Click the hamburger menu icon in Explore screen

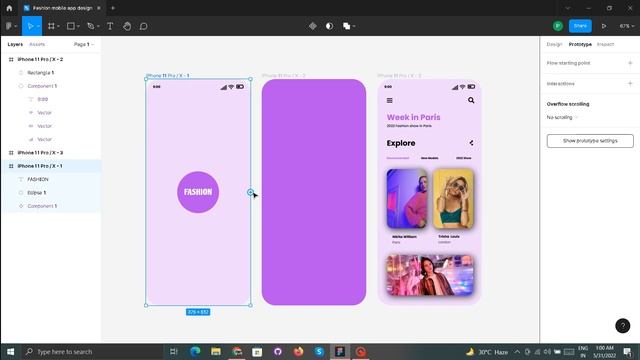(389, 100)
